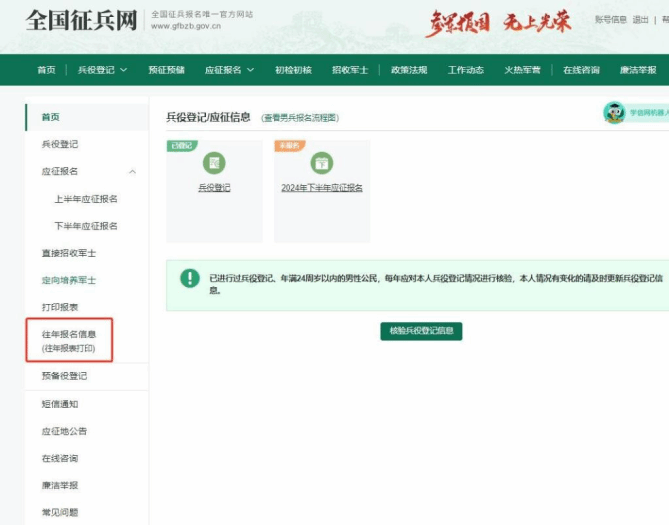
Task: Click the green exclamation notice icon
Action: (x=189, y=278)
